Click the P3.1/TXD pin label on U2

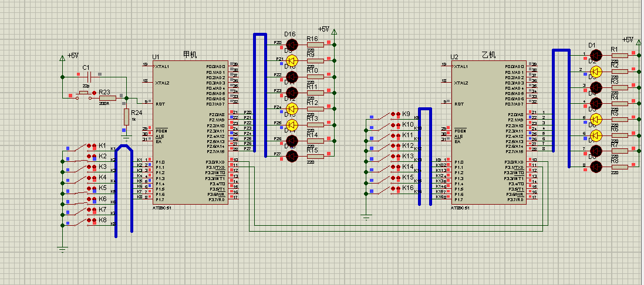514,167
